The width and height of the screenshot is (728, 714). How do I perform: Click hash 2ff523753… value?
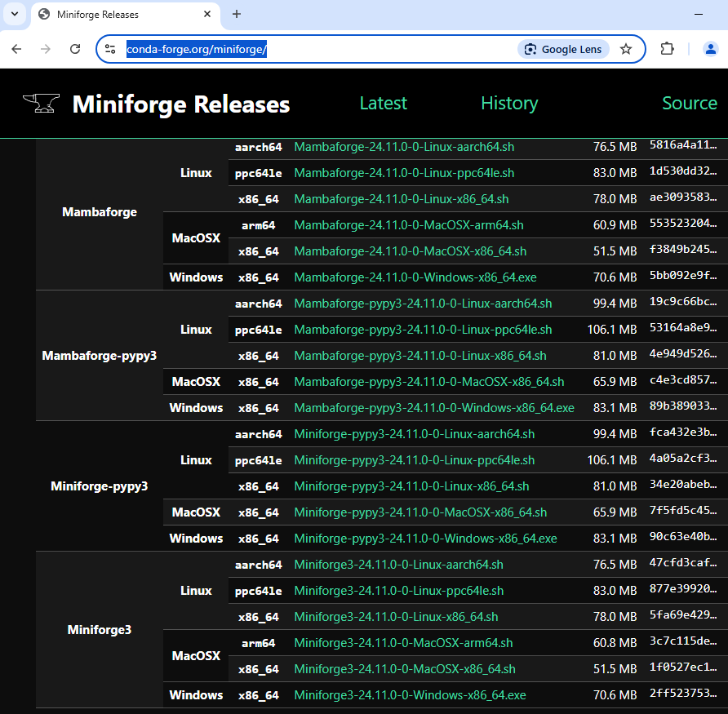[x=683, y=693]
